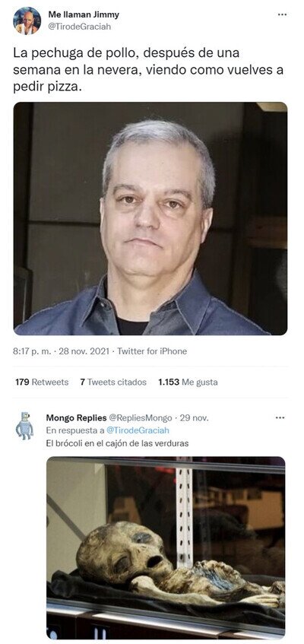The height and width of the screenshot is (644, 304).
Task: View the 1.153 Me gusta list
Action: pos(188,382)
